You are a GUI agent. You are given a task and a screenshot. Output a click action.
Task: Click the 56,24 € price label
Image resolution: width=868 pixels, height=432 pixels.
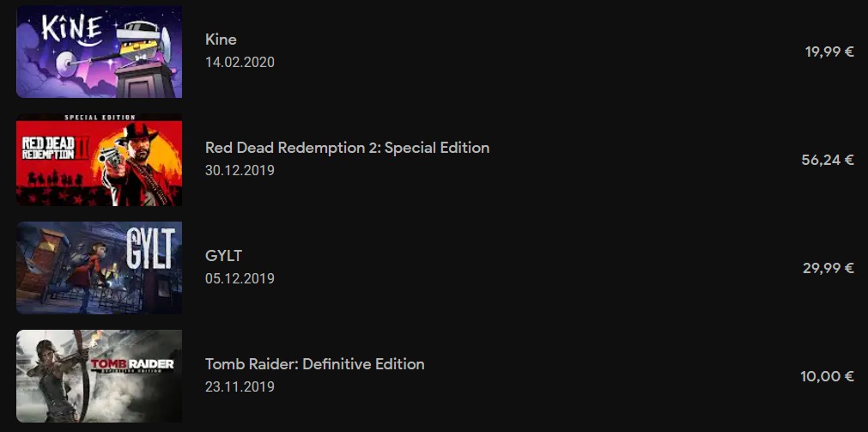pos(828,160)
